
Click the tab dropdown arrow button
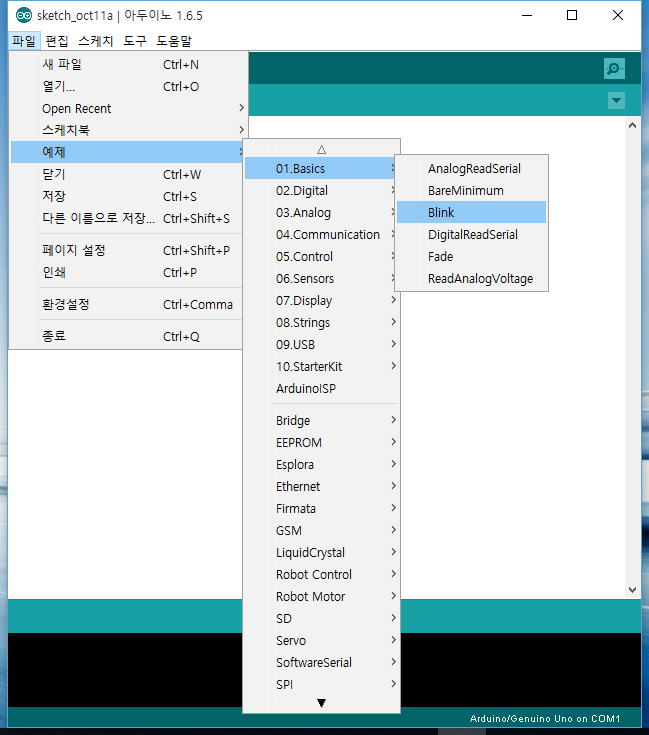(616, 100)
